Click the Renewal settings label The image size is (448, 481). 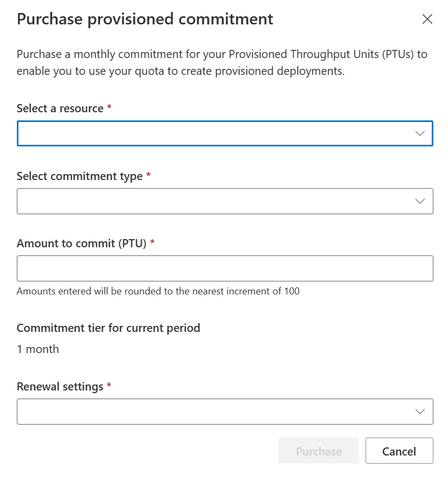point(60,387)
